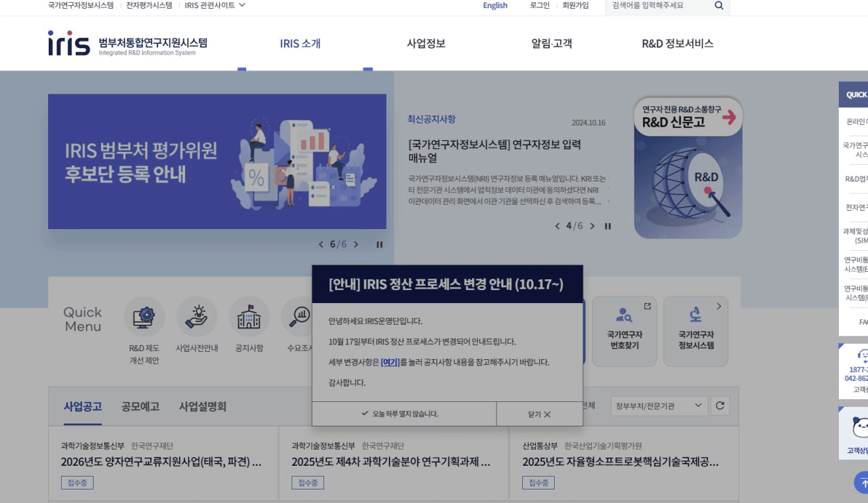Click 접수중 badge under 제4차 과학기술분야

coord(308,483)
